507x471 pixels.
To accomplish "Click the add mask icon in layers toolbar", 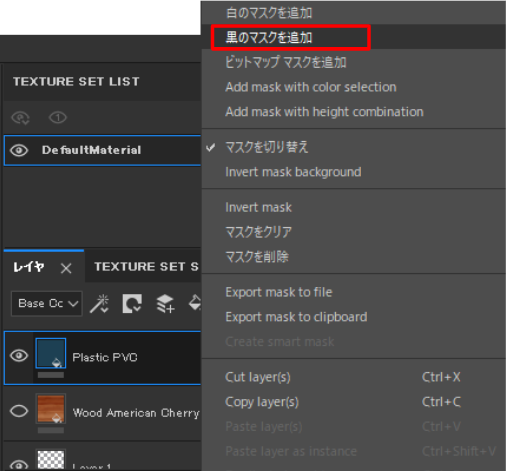I will [x=132, y=304].
